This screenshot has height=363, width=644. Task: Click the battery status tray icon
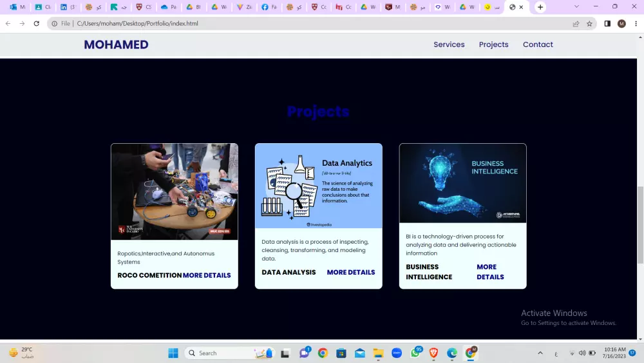point(592,353)
